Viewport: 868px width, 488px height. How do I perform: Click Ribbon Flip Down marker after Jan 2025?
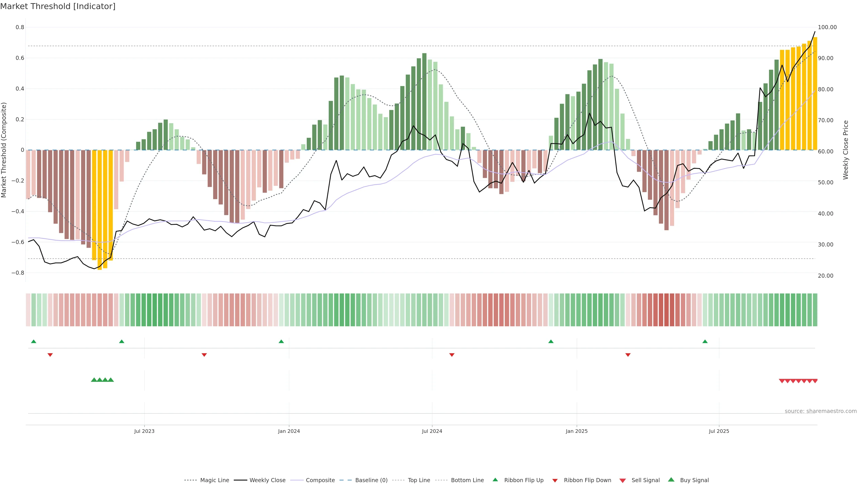click(628, 355)
